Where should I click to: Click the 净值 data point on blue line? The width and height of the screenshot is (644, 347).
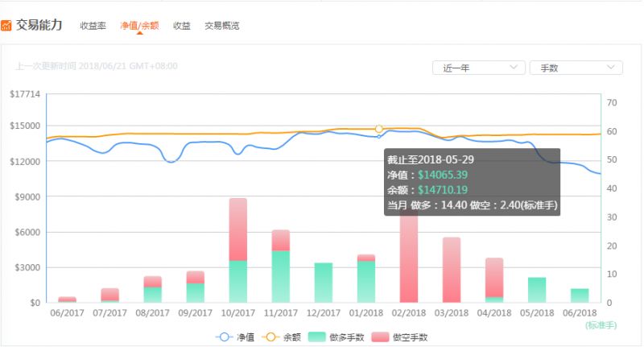click(379, 137)
